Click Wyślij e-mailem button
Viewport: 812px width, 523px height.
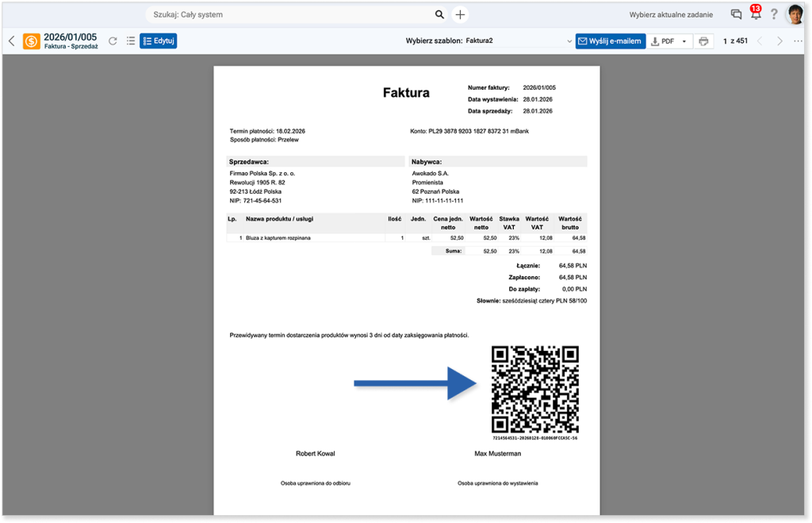(610, 41)
